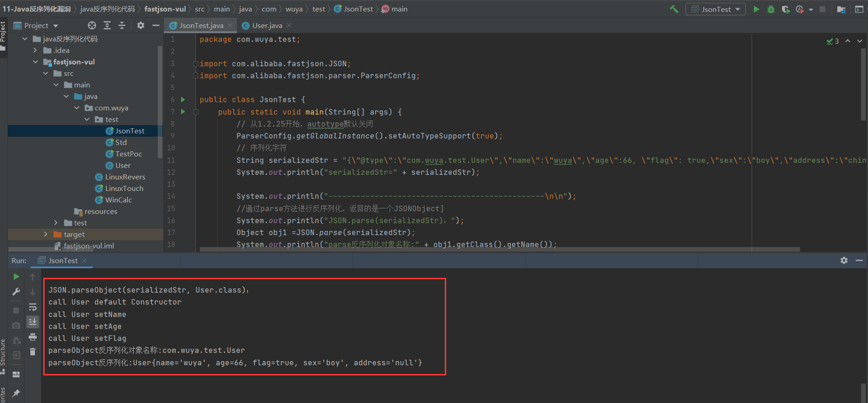Rerun JsonTest from Run panel
This screenshot has height=403, width=868.
tap(16, 276)
